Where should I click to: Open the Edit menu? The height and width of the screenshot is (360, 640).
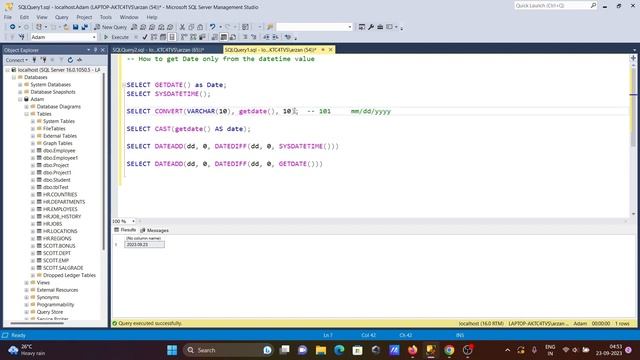click(x=24, y=17)
